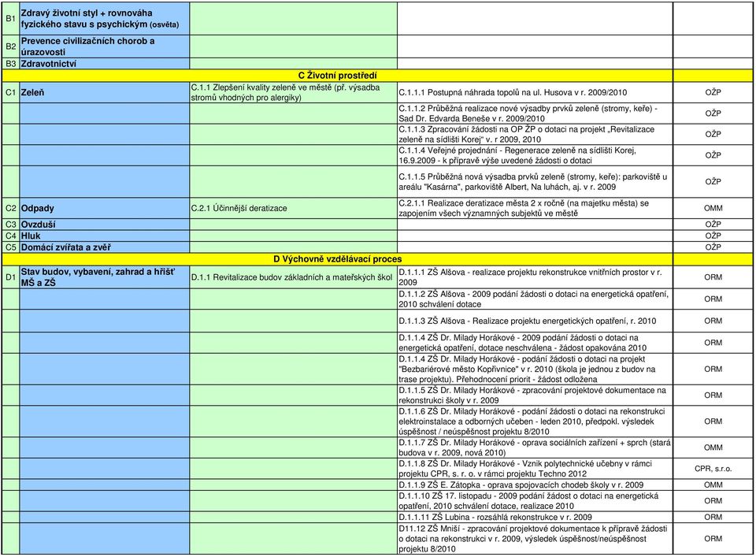Image resolution: width=756 pixels, height=557 pixels.
Task: Select 'C.1.1 Zlepšení kvality zeleně ve městě' cell
Action: (294, 93)
